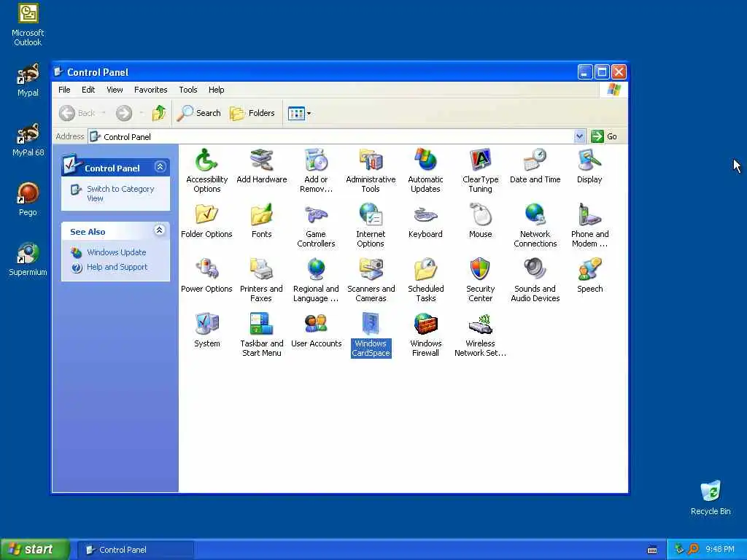Go up one level with Up button
Screen dimensions: 747x560
coord(159,113)
